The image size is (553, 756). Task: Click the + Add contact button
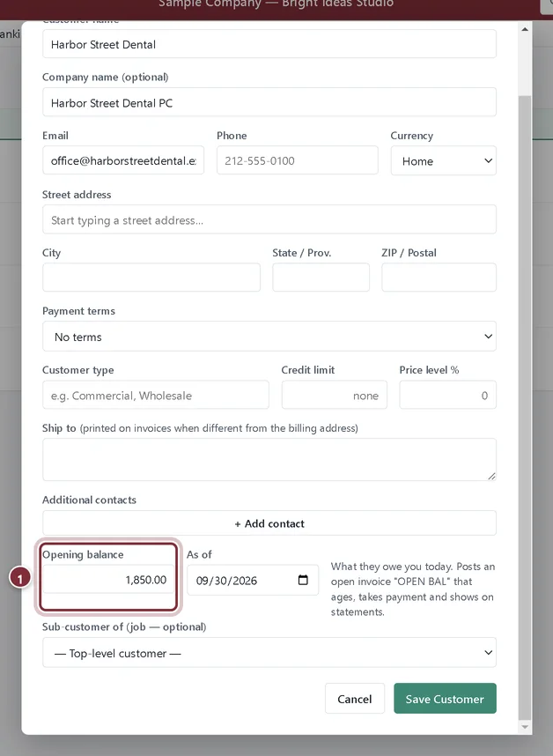click(x=269, y=523)
